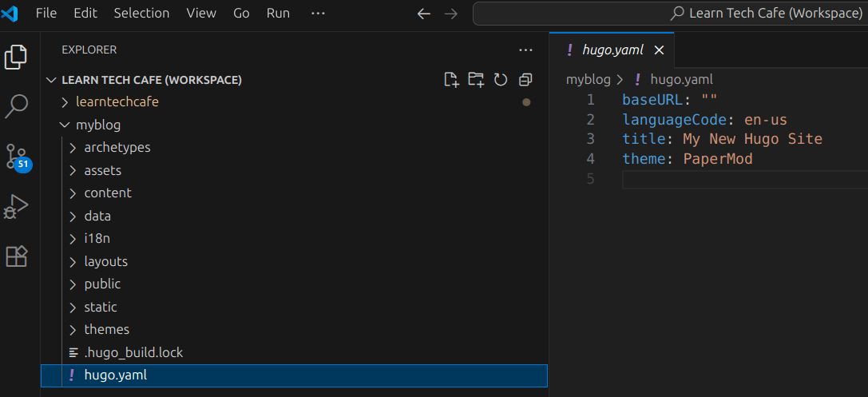868x397 pixels.
Task: Open the Selection menu
Action: click(x=141, y=14)
